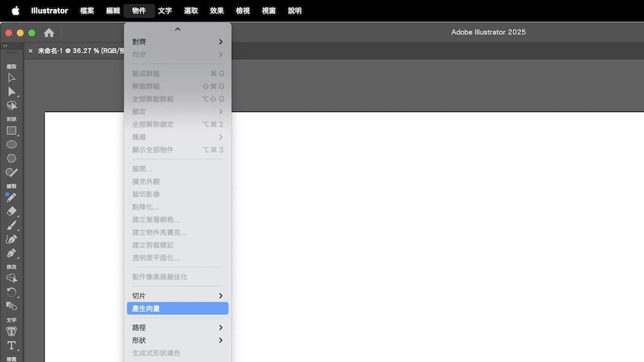Choose the lasso-style selection tool under 選取
The height and width of the screenshot is (362, 644).
[12, 106]
